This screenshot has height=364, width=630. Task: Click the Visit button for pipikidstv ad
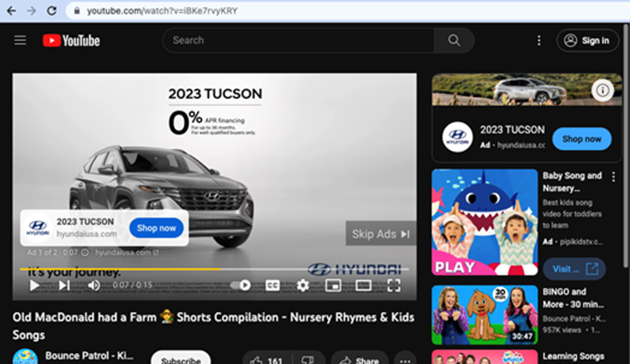tap(574, 269)
